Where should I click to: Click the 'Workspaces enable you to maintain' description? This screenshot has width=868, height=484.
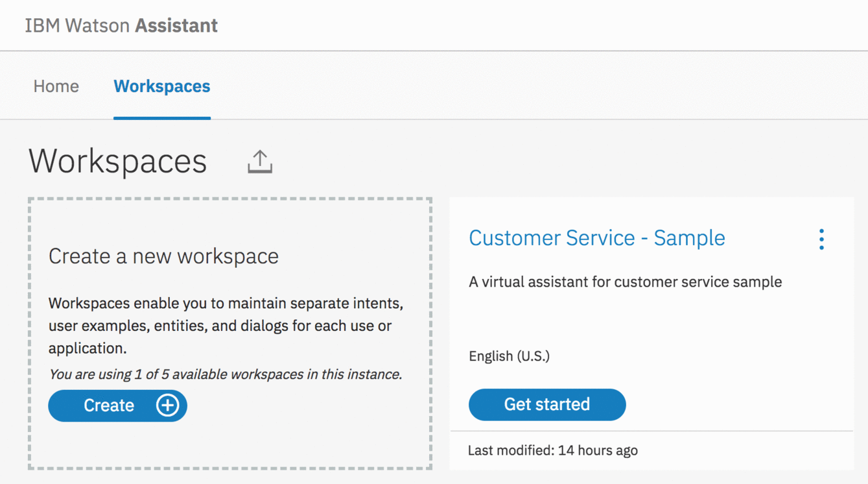point(226,326)
